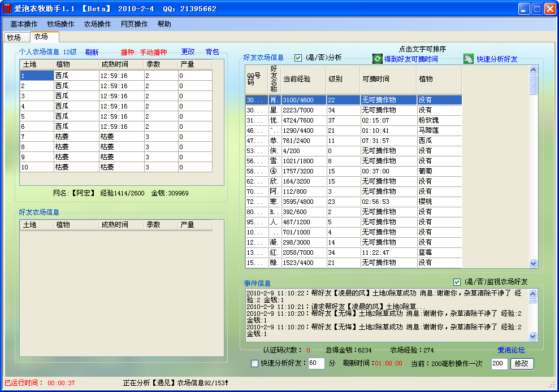Image resolution: width=559 pixels, height=392 pixels.
Task: Click event log scrollbar down arrow
Action: point(532,336)
